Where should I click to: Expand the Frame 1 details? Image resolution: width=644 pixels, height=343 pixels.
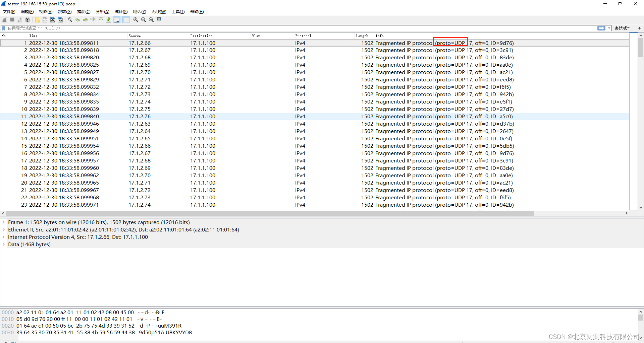4,222
